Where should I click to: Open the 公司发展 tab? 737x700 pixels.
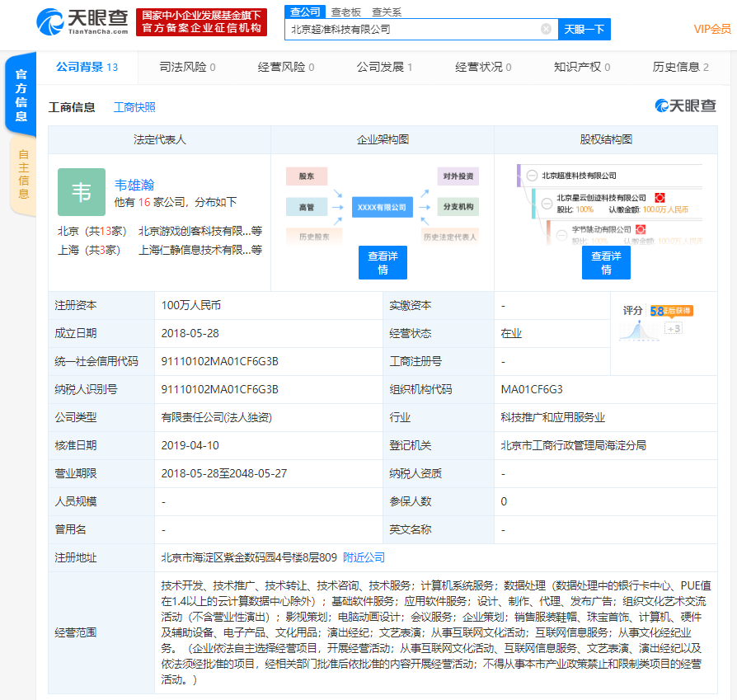[x=384, y=68]
